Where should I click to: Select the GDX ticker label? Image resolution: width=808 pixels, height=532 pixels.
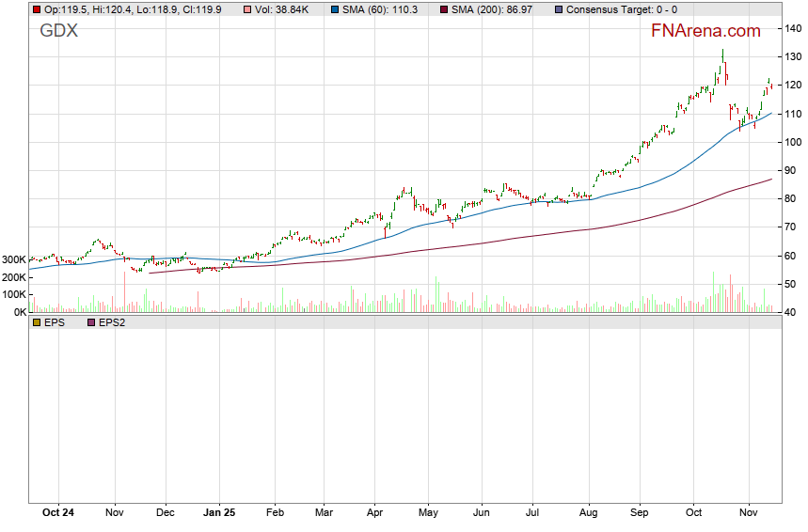pos(58,31)
